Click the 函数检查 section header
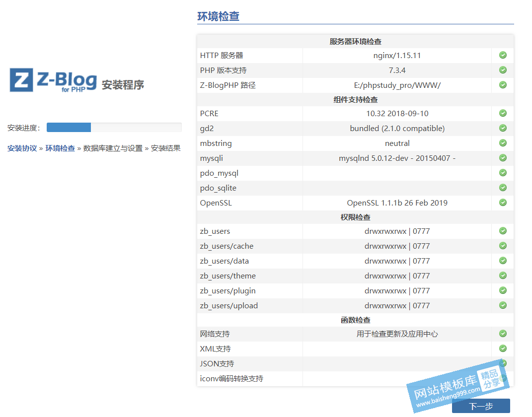 point(355,320)
